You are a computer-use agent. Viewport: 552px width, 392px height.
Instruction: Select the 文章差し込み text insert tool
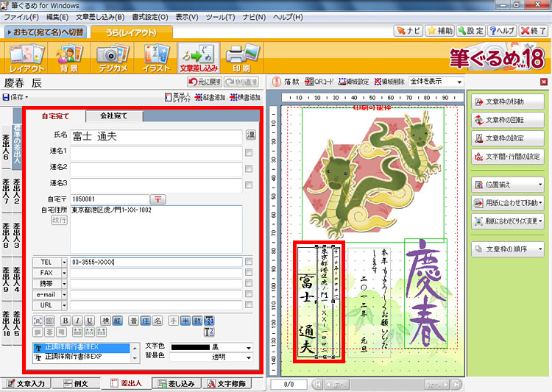point(199,57)
